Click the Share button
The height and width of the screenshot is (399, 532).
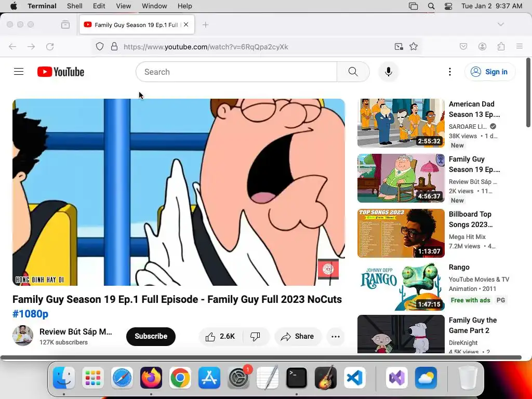pyautogui.click(x=298, y=336)
